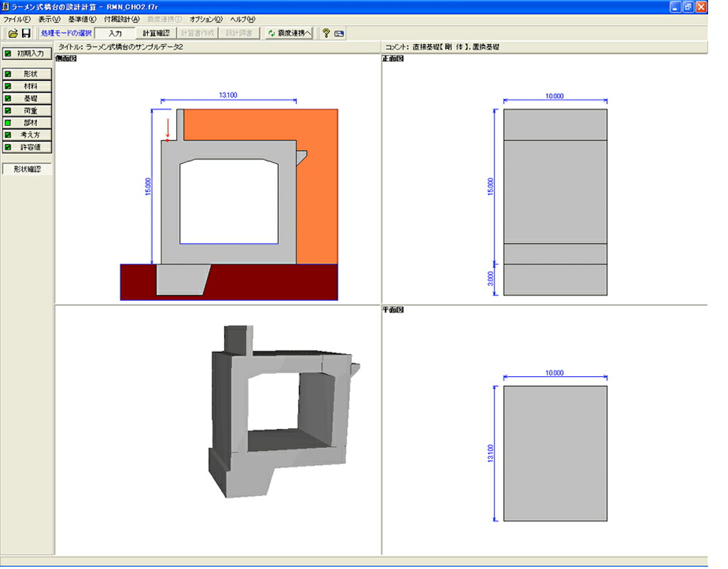The image size is (728, 569).
Task: Click the 3D abutment model view
Action: (283, 412)
